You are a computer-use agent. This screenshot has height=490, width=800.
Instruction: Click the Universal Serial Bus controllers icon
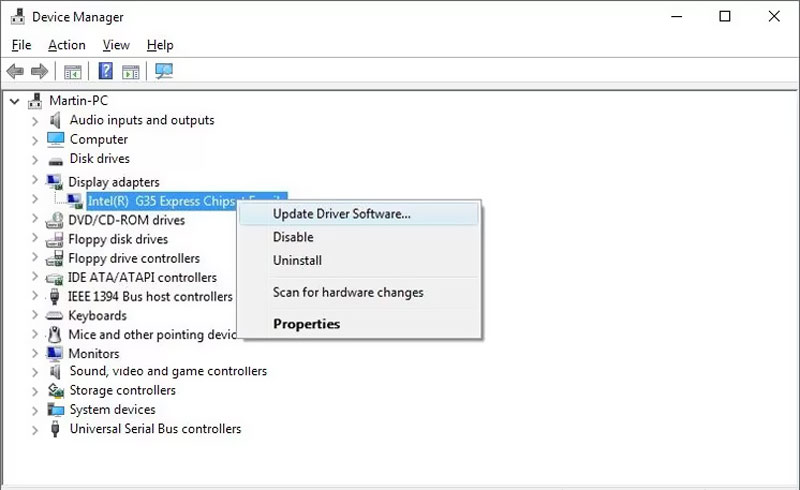tap(55, 429)
